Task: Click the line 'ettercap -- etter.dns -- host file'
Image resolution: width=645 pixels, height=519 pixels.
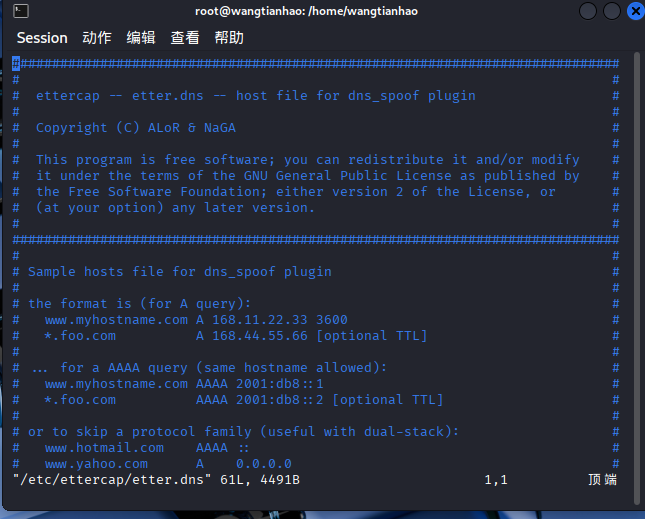Action: pos(255,96)
